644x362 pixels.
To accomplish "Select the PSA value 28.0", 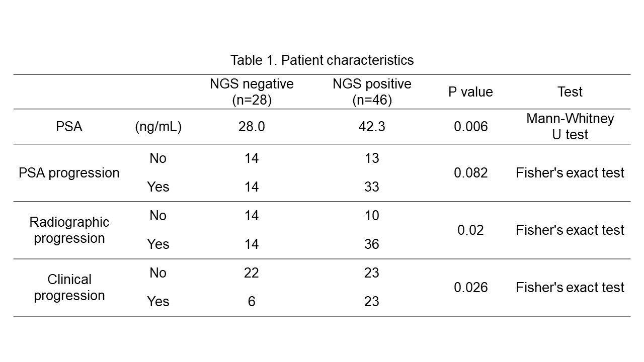I will pyautogui.click(x=252, y=127).
